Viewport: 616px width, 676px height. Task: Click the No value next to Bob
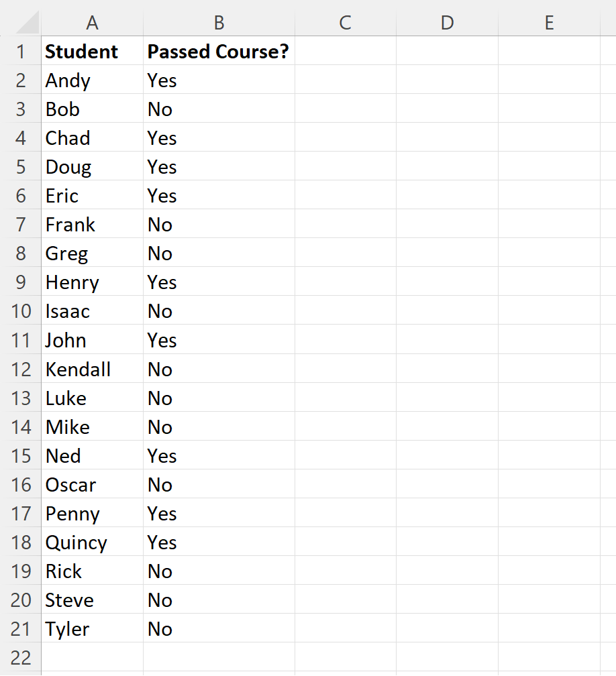click(x=219, y=109)
